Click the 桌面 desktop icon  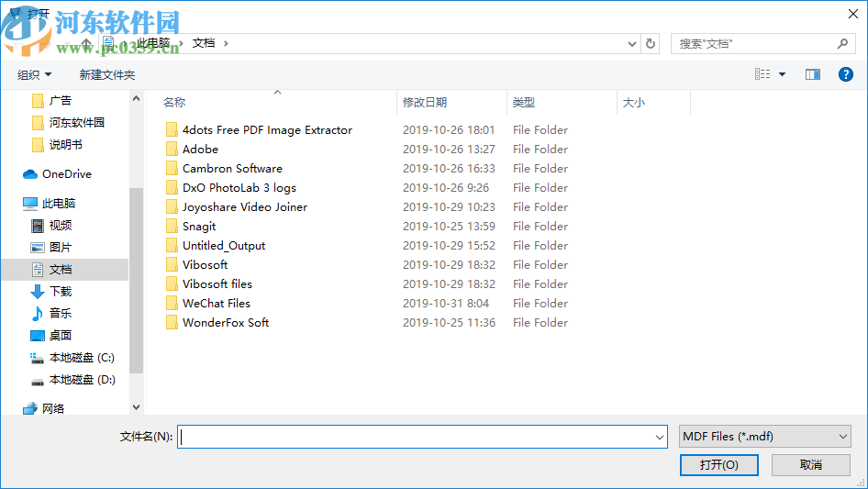pos(37,336)
